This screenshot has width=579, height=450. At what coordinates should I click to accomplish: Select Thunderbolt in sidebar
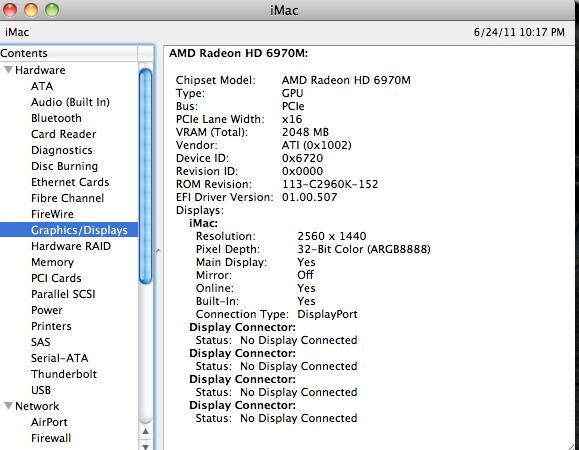click(64, 374)
